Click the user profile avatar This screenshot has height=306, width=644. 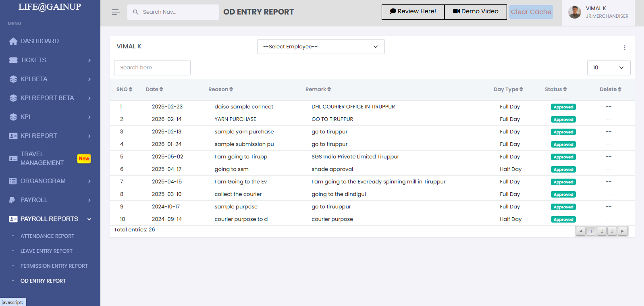point(574,12)
